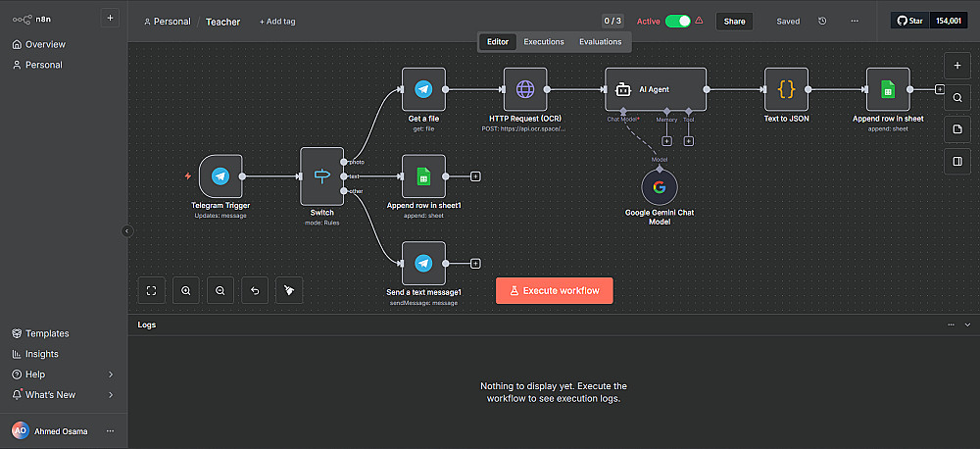Select the Switch node

[321, 176]
